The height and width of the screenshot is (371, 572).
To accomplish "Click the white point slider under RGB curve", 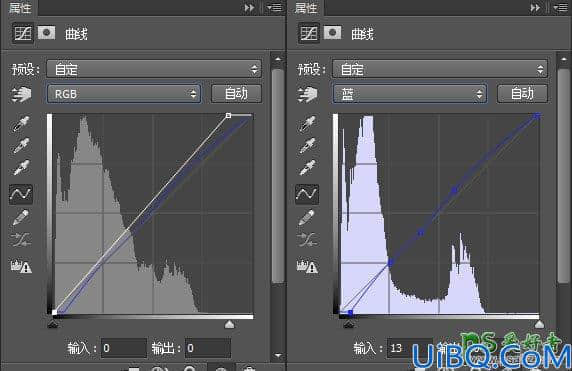I will (229, 324).
